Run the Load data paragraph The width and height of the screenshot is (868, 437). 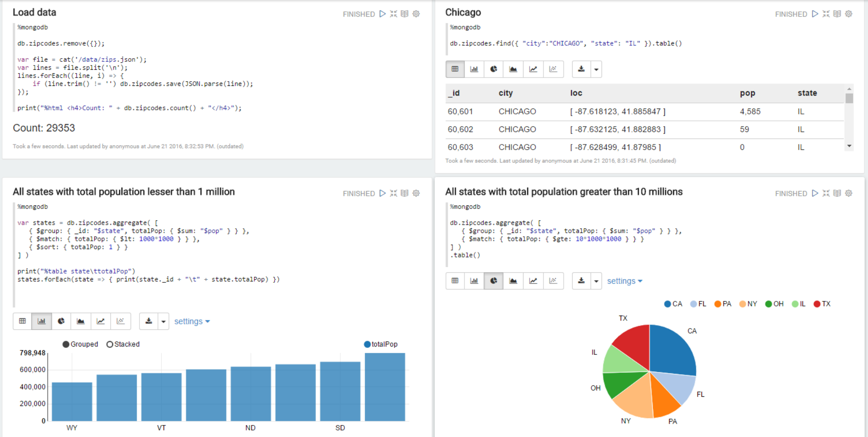point(382,14)
